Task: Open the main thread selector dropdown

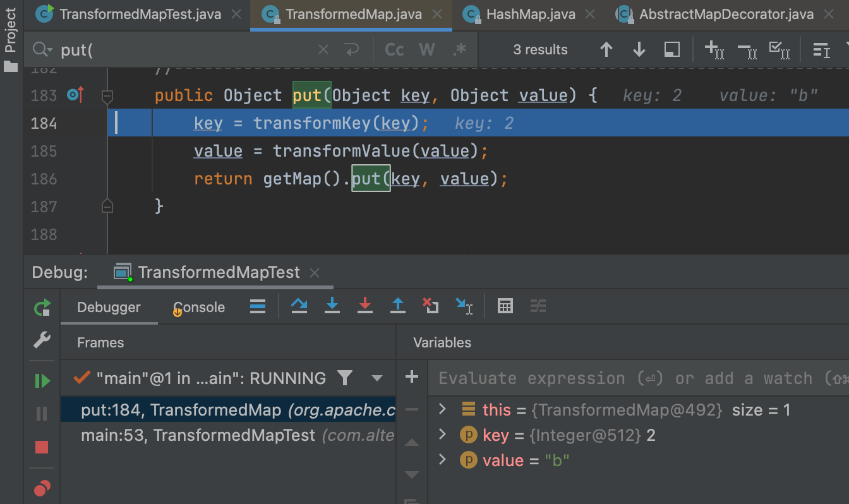Action: 377,378
